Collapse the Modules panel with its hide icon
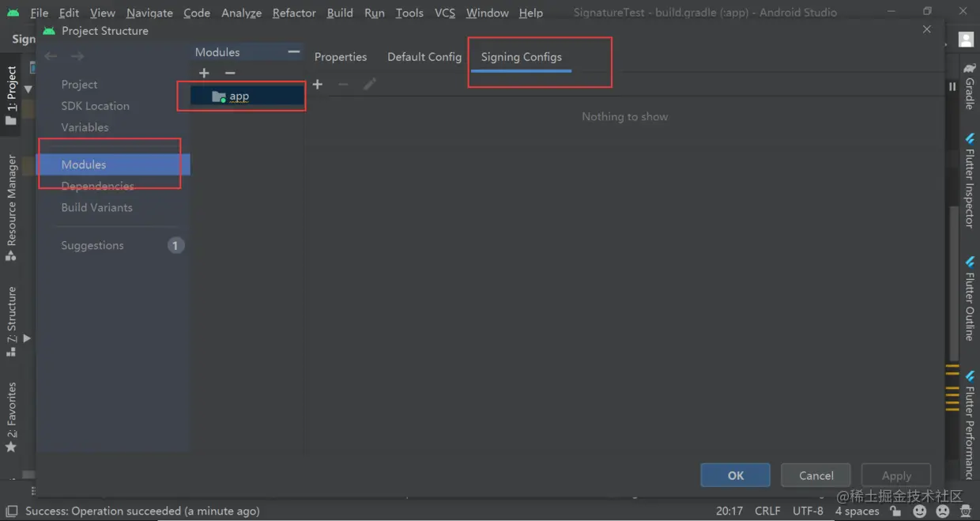The image size is (980, 521). [x=294, y=52]
